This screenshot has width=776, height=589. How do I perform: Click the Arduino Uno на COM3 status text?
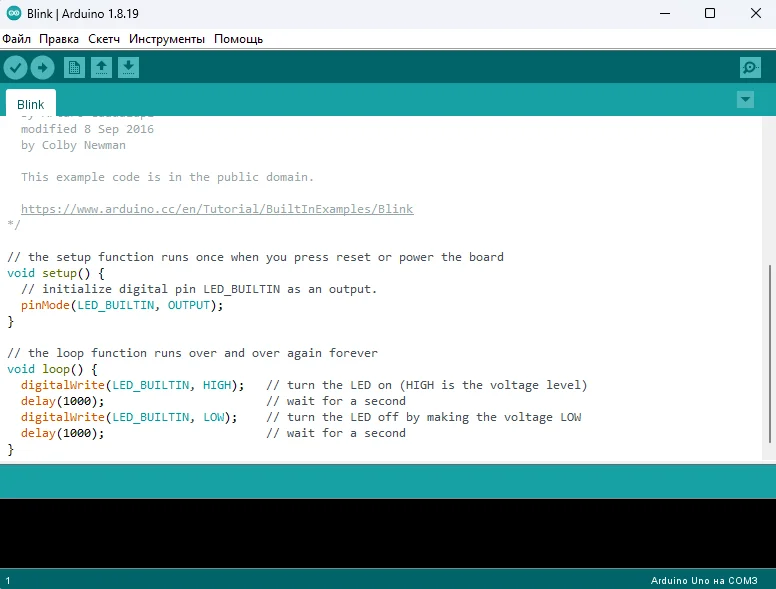704,580
